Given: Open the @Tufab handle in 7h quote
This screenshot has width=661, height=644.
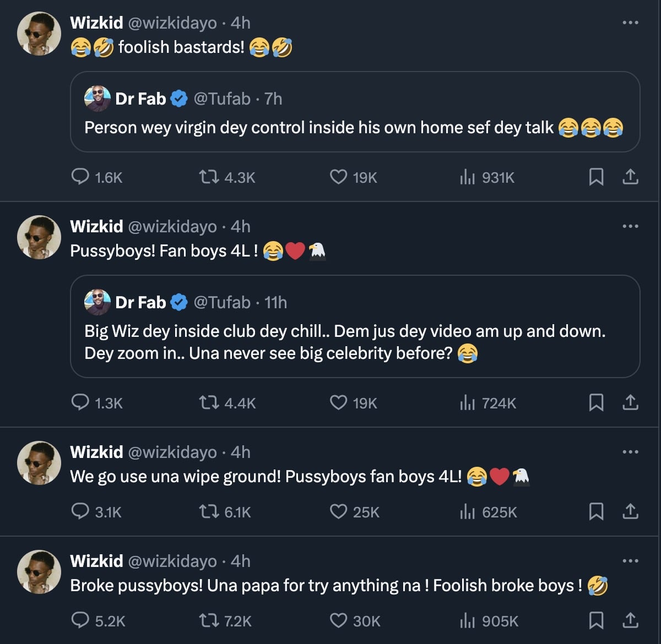Looking at the screenshot, I should [x=222, y=99].
